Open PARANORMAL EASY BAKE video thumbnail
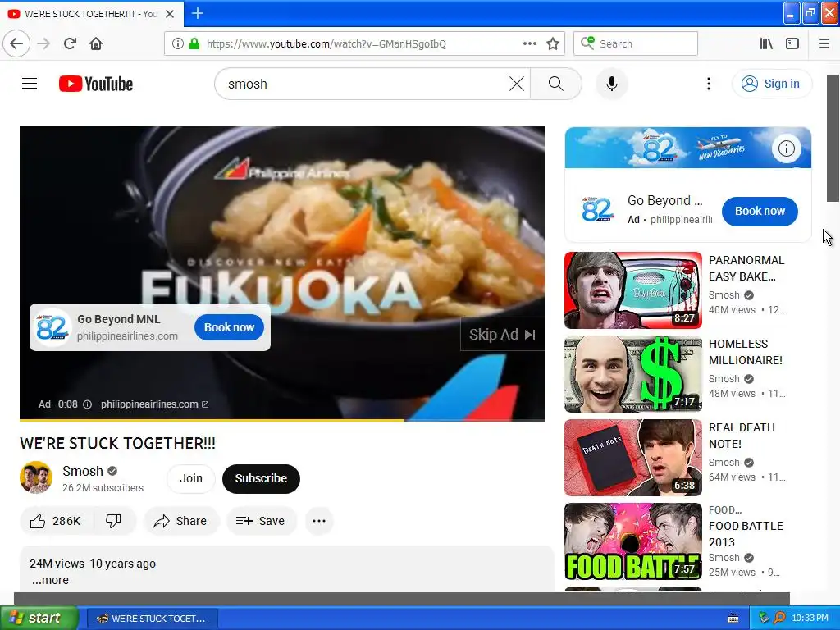The width and height of the screenshot is (840, 630). [x=633, y=290]
